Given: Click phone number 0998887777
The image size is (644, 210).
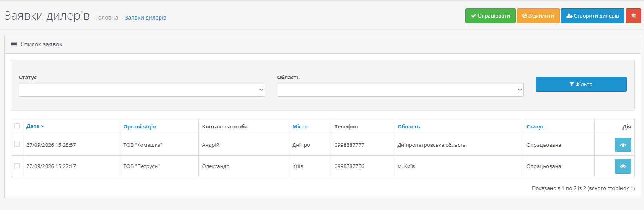Looking at the screenshot, I should click(x=349, y=145).
